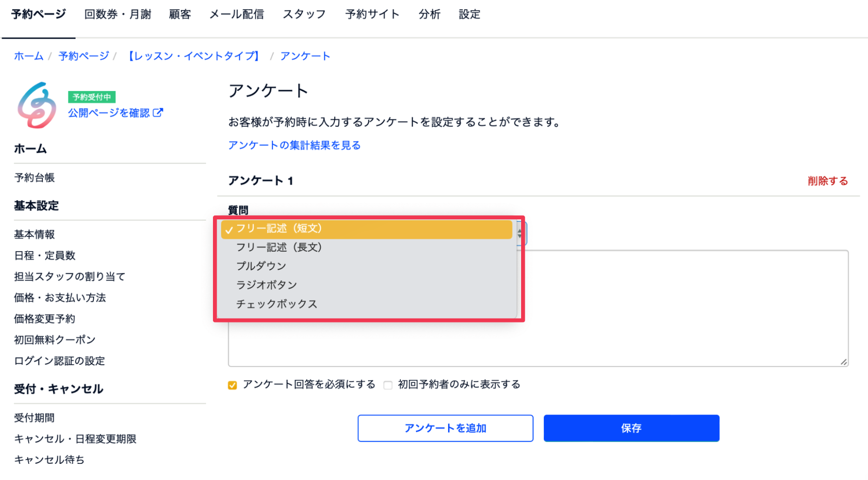Open キャンセル・日程変更期限 sidebar item
The width and height of the screenshot is (868, 480).
coord(75,439)
